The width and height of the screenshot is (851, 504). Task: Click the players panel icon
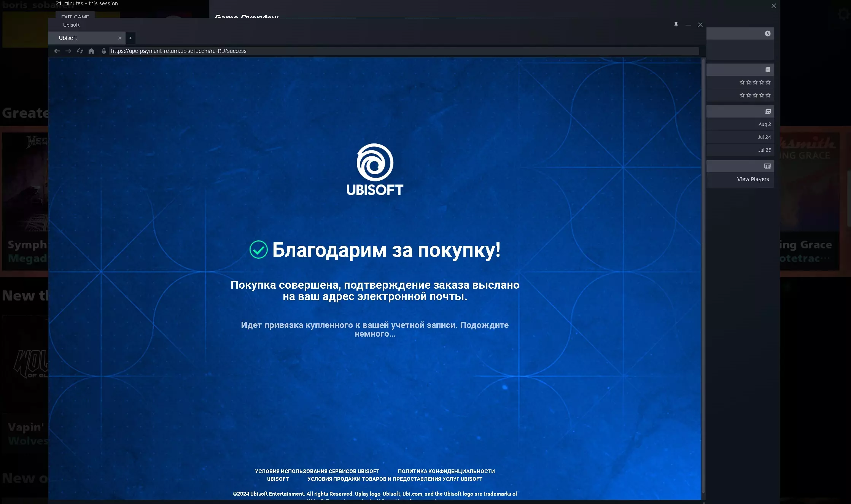(x=768, y=166)
